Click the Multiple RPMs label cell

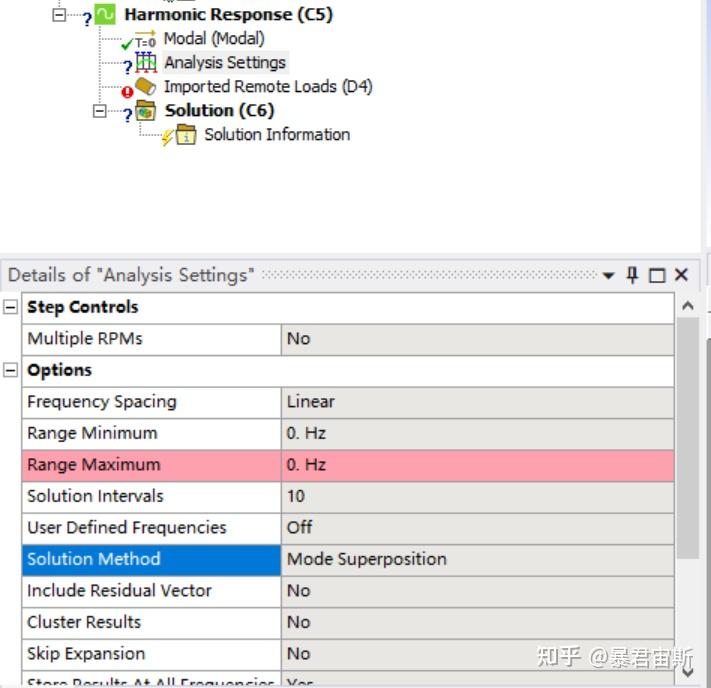(151, 339)
